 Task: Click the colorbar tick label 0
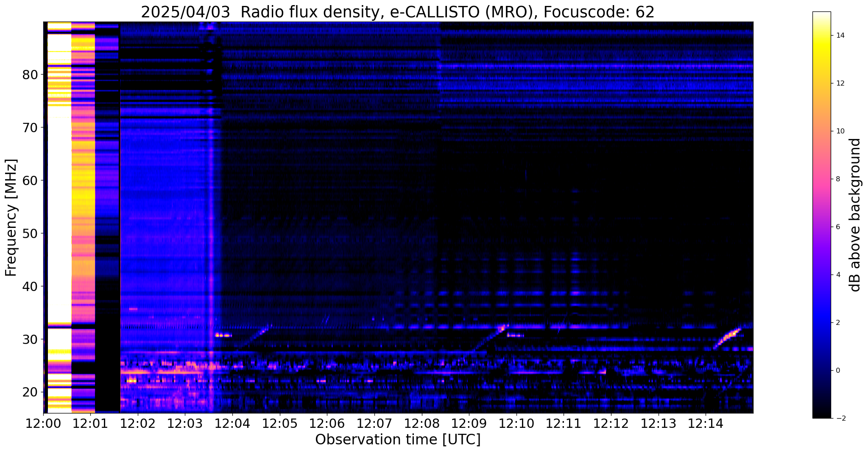[837, 371]
